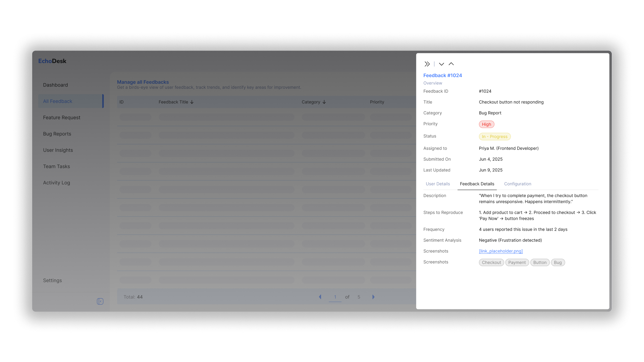The width and height of the screenshot is (644, 362).
Task: Select the Checkout tag chip
Action: pos(491,262)
